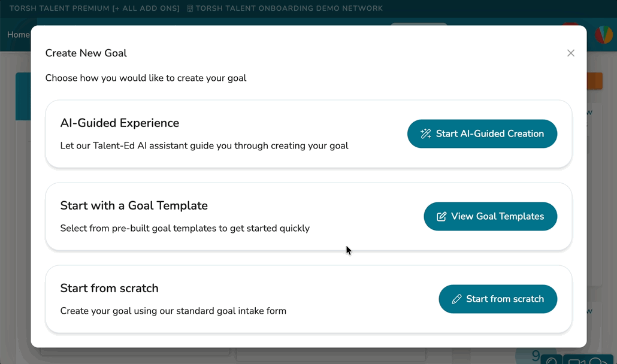Click the Torsh Talent Premium plan label

[94, 8]
